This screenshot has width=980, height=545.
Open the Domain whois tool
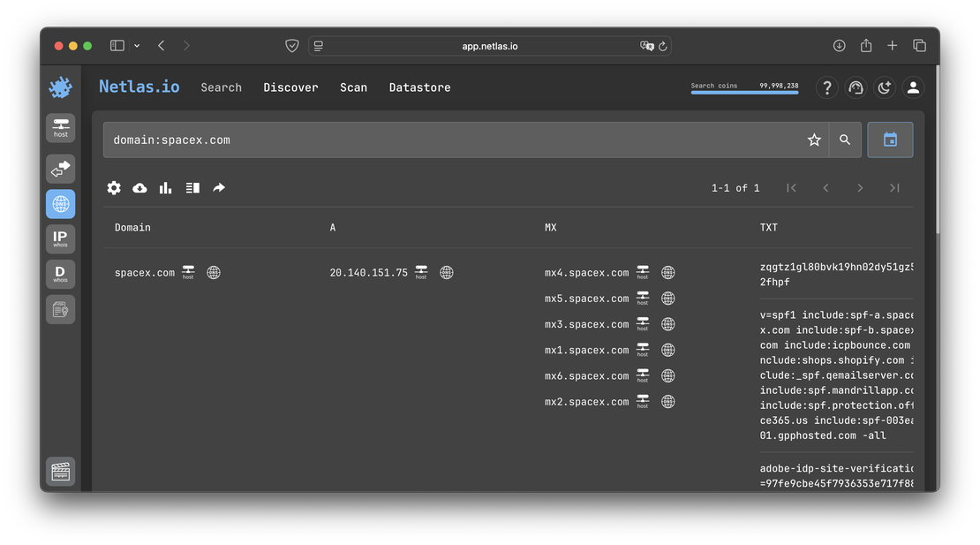60,273
